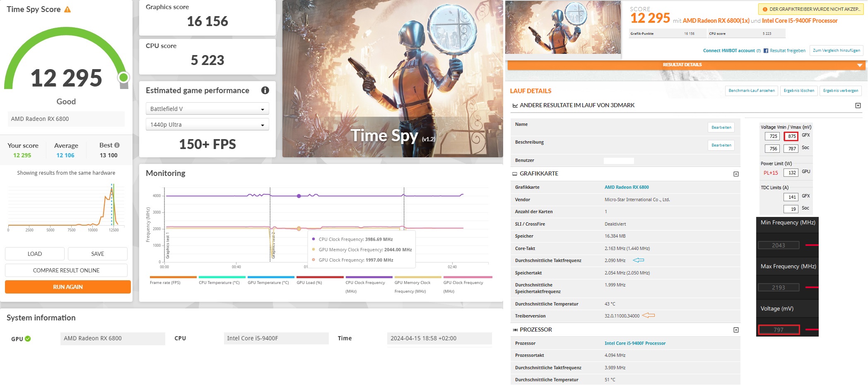Screen dimensions: 868x385
Task: Click the question mark after Connect HWBOT account
Action: 759,51
